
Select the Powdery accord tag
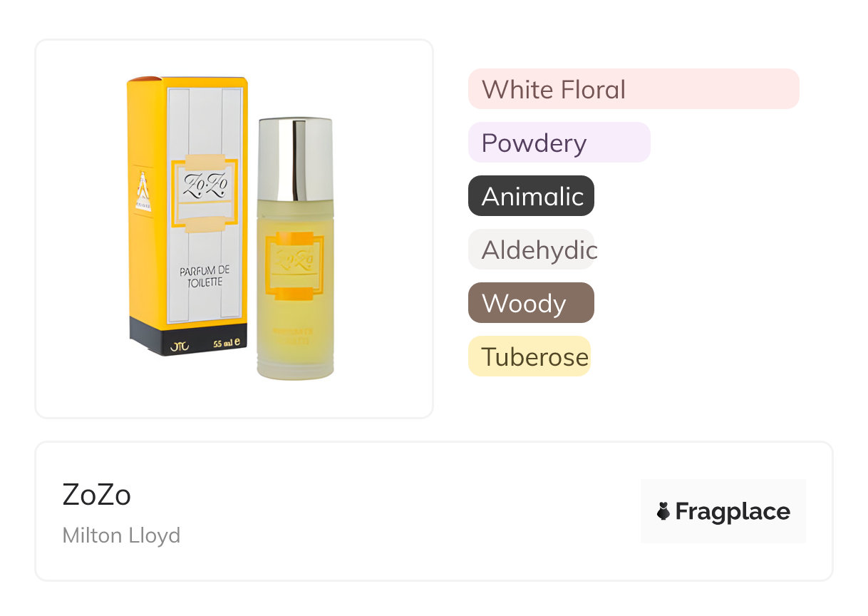tap(559, 143)
